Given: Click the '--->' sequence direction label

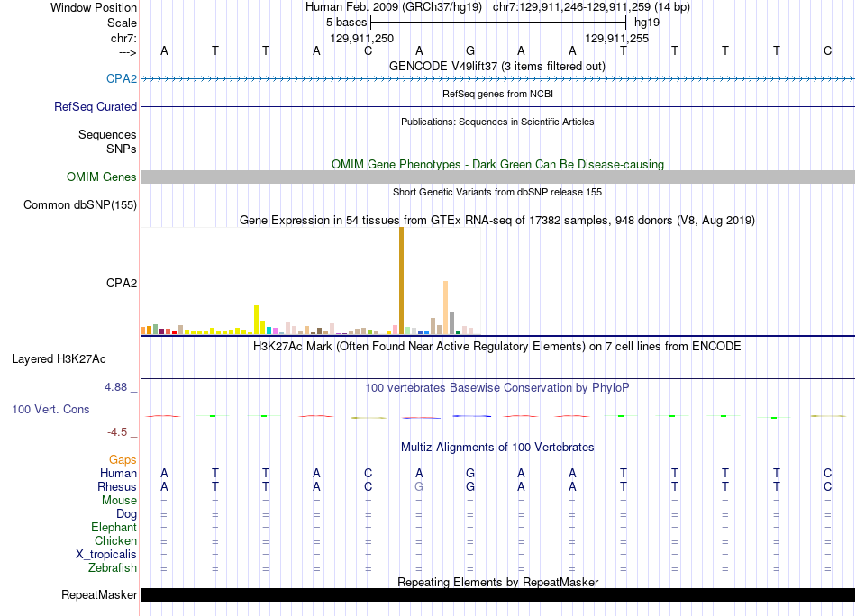Looking at the screenshot, I should pos(127,52).
